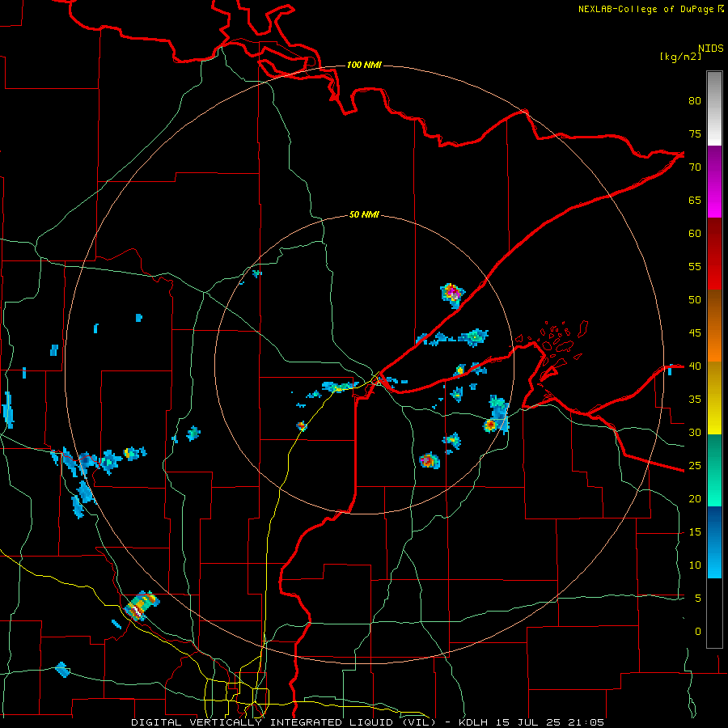Click the scale value 20
Screen dimensions: 728x728
coord(695,499)
